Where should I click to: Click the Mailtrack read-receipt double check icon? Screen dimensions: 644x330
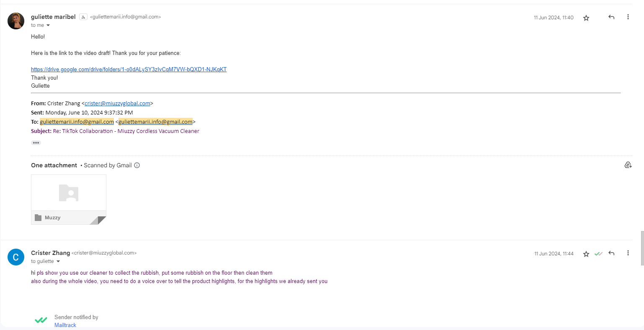(x=598, y=254)
